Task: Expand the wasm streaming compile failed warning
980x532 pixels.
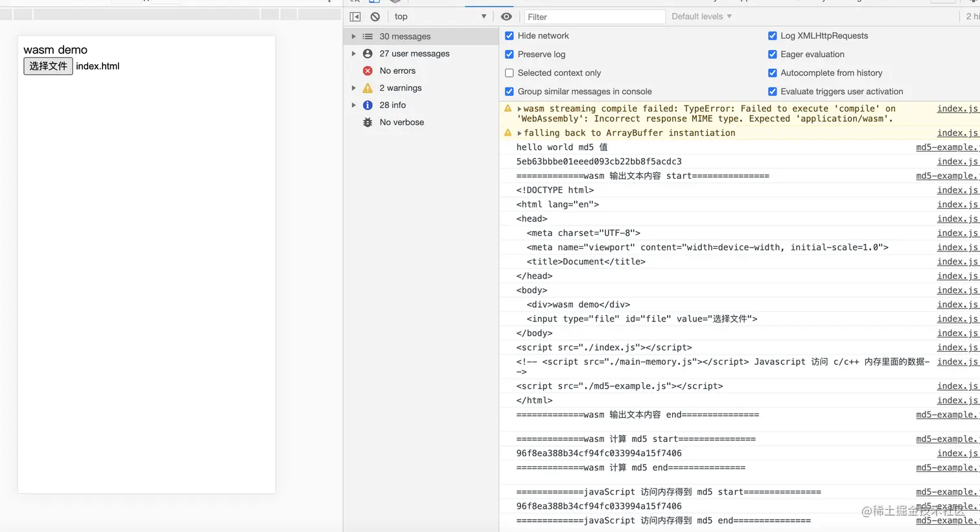Action: pos(520,109)
